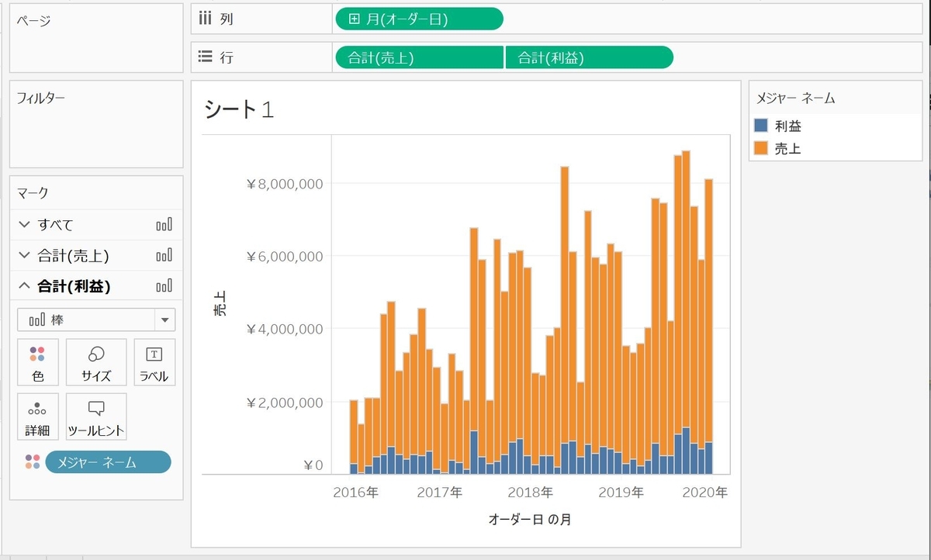Select orange 売上 legend swatch

click(x=761, y=148)
